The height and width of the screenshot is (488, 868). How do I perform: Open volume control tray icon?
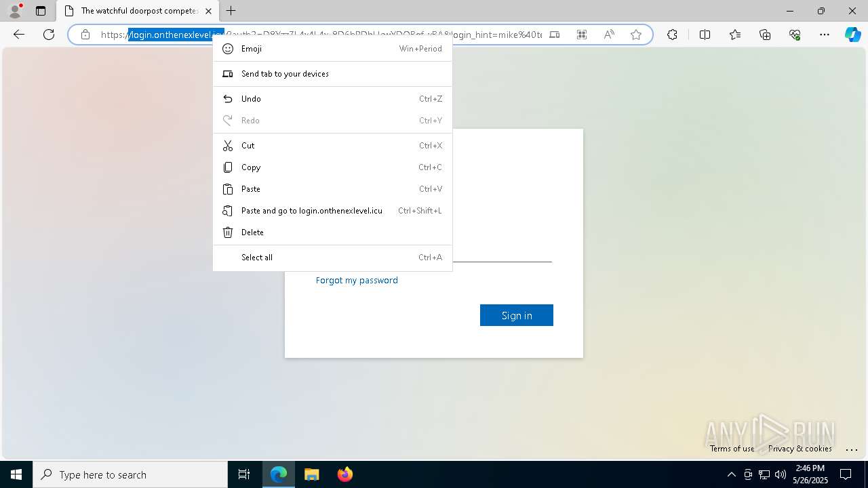pos(781,474)
